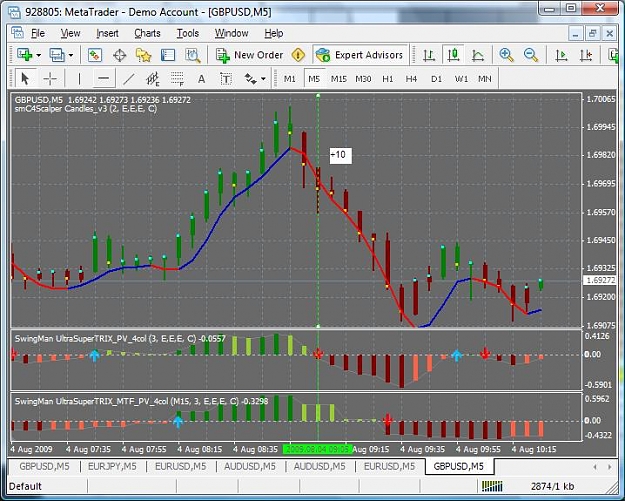This screenshot has width=625, height=501.
Task: Open the Window menu
Action: click(232, 33)
